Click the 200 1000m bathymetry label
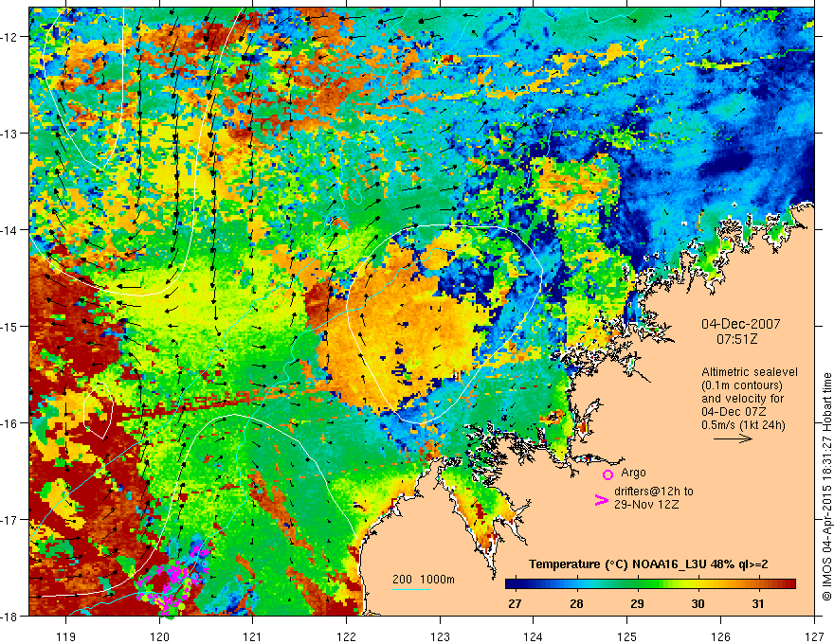Image resolution: width=834 pixels, height=644 pixels. [424, 580]
